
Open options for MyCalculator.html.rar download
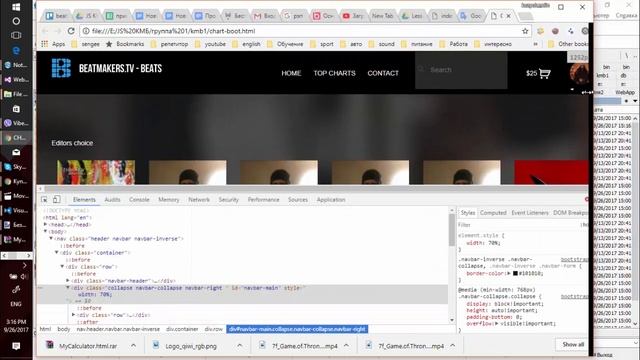[x=133, y=346]
